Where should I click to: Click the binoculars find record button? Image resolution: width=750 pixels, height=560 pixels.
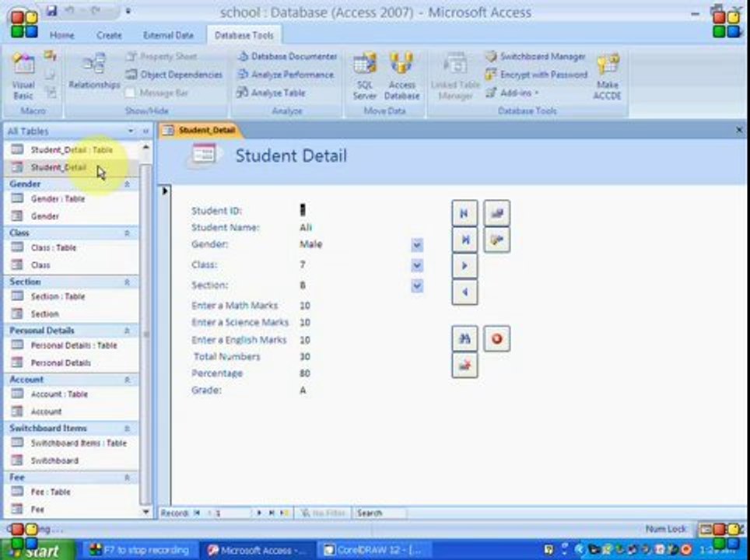pyautogui.click(x=464, y=338)
